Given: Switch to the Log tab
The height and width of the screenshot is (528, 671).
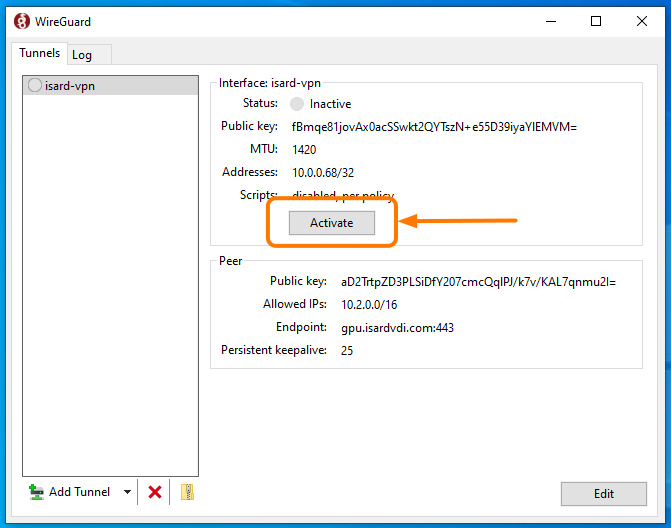Looking at the screenshot, I should coord(81,55).
